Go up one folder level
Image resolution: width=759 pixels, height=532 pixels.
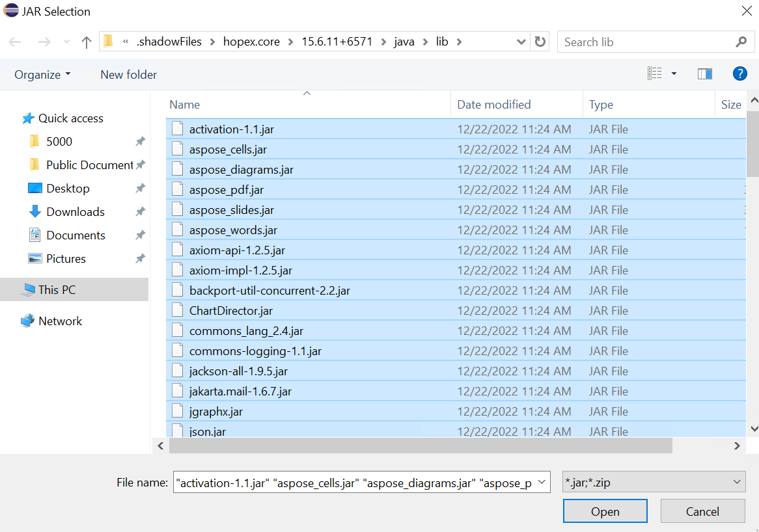point(86,42)
